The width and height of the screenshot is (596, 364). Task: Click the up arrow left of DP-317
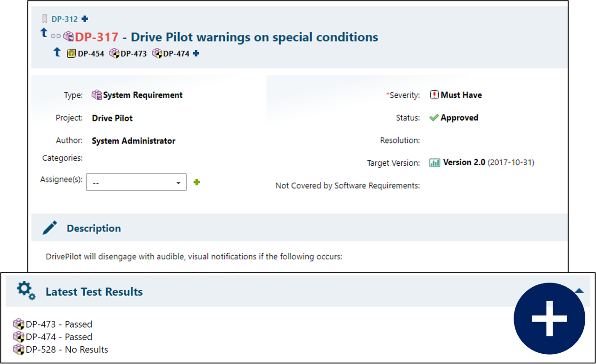(x=44, y=33)
